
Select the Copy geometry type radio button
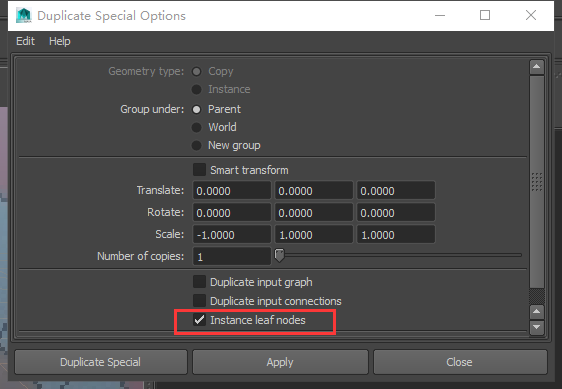pyautogui.click(x=196, y=71)
